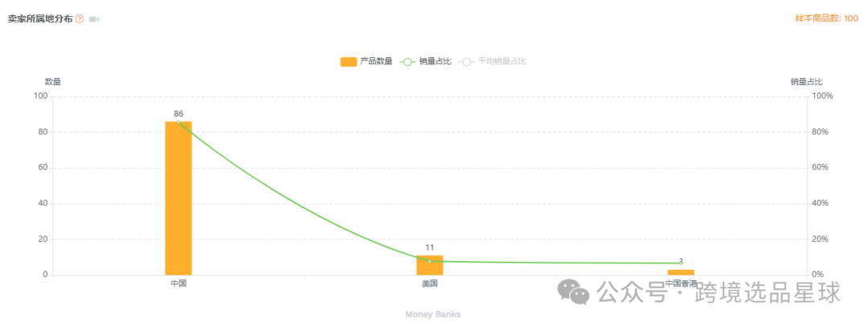This screenshot has height=327, width=868.
Task: Click the 样本商品数: 100 text
Action: pos(826,18)
